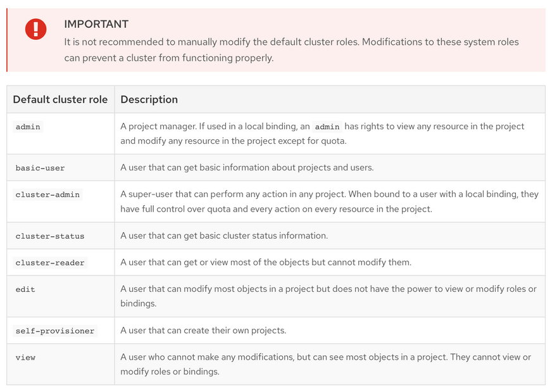This screenshot has height=392, width=557.
Task: Click the 'Description' column header
Action: coord(149,99)
